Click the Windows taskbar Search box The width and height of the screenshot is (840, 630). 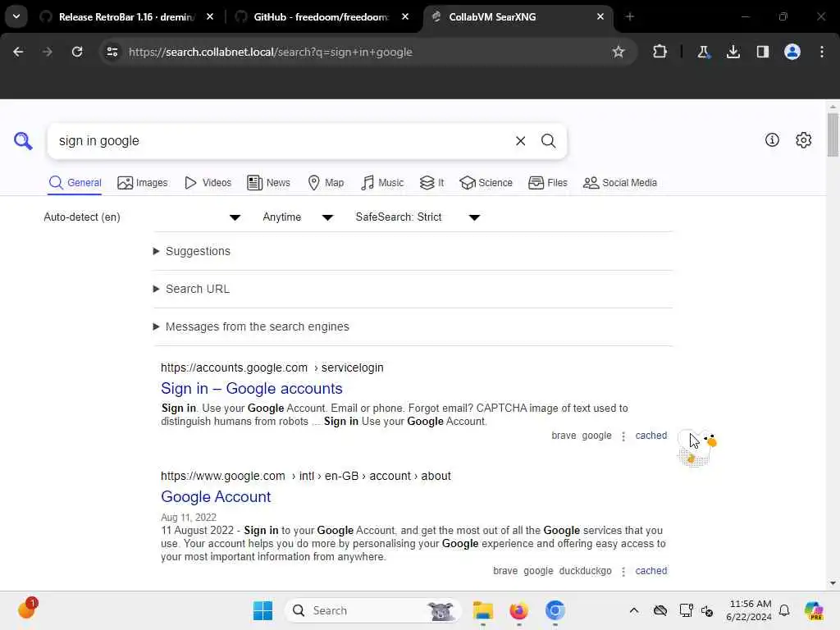point(373,610)
